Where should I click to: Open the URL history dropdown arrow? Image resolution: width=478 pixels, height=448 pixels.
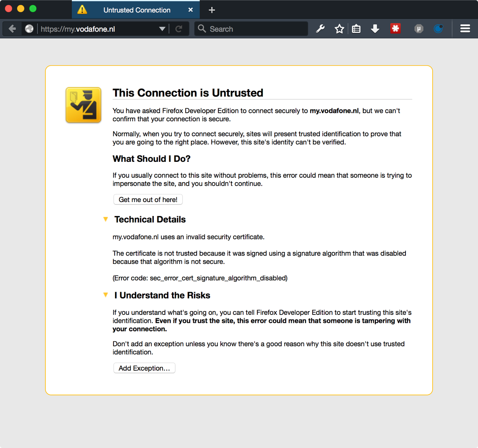click(162, 29)
